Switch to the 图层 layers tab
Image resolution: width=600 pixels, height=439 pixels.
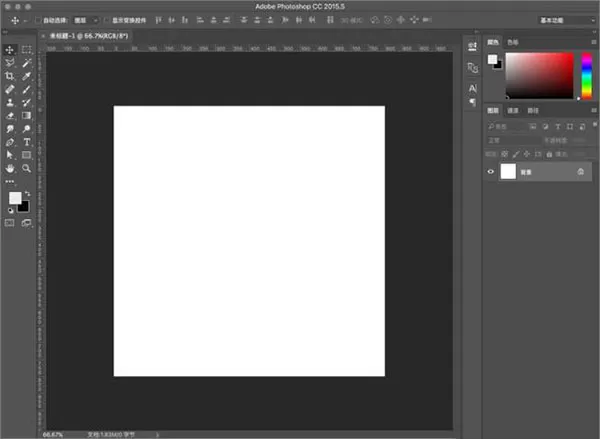point(493,111)
